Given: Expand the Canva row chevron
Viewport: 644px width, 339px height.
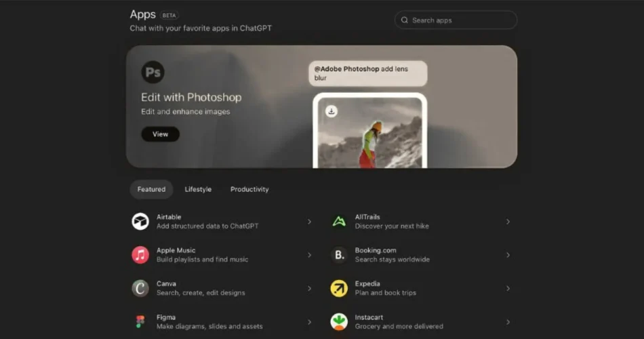Looking at the screenshot, I should click(310, 288).
